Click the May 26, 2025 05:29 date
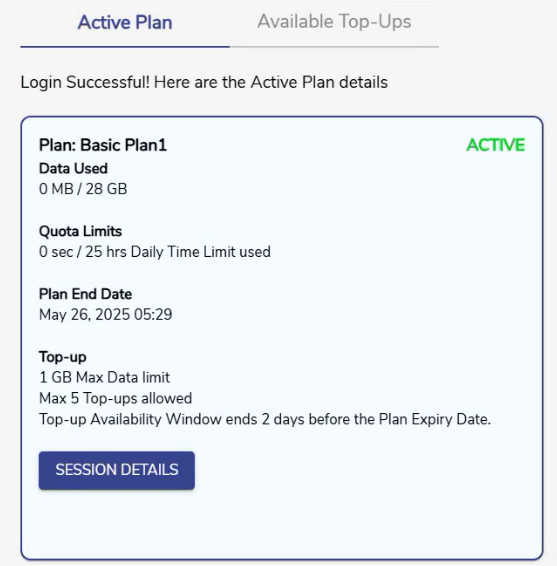This screenshot has height=566, width=557. [105, 315]
